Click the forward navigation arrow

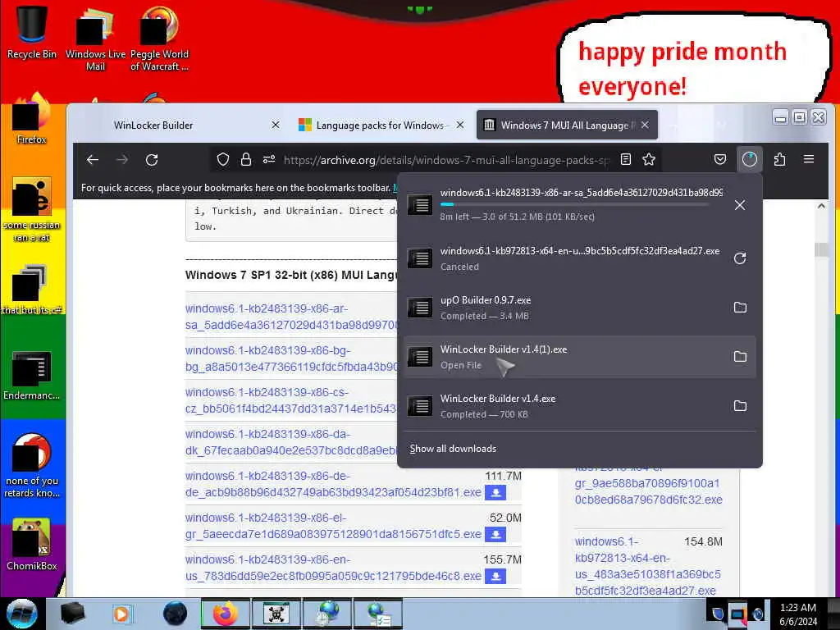click(x=122, y=160)
